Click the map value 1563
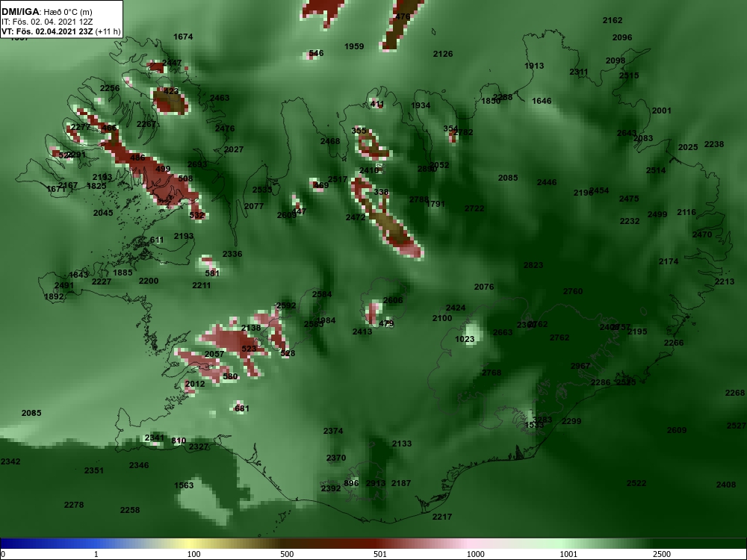 (x=184, y=485)
